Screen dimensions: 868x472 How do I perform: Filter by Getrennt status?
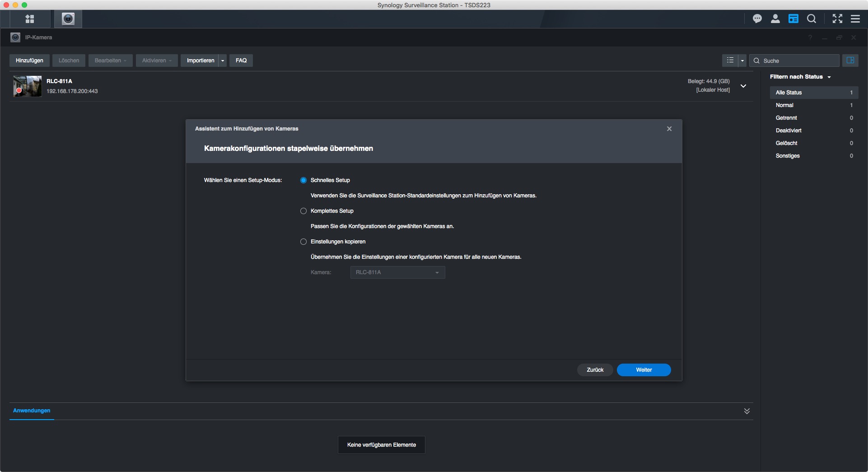click(x=814, y=118)
